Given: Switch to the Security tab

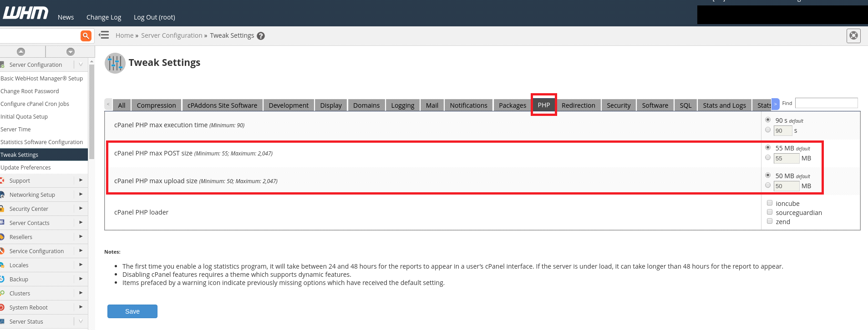Looking at the screenshot, I should 619,105.
